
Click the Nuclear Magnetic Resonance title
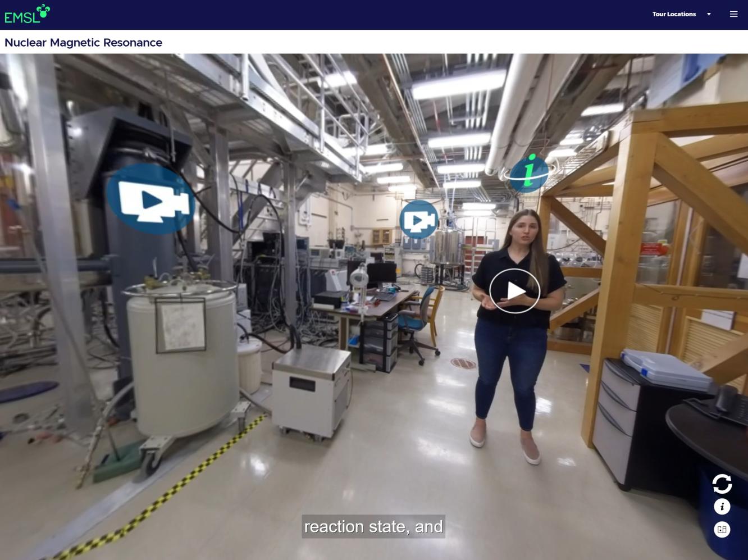83,43
